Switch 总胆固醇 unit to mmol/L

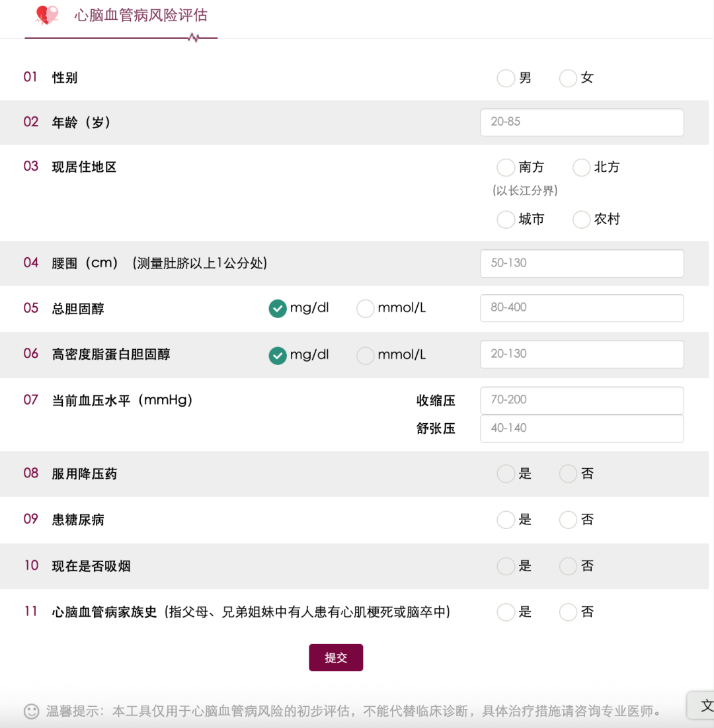[x=366, y=309]
